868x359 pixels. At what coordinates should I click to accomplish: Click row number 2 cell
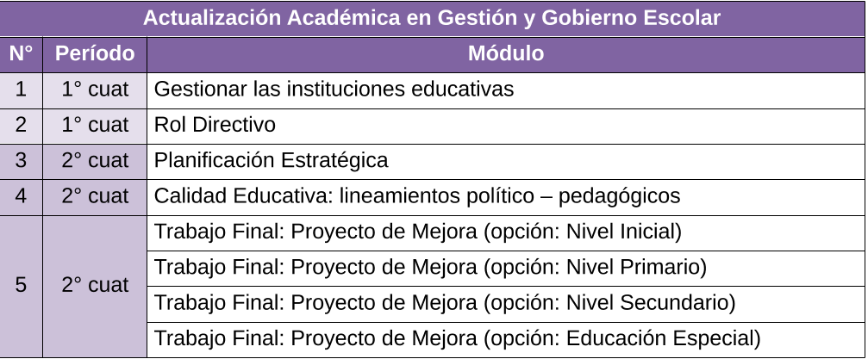21,126
